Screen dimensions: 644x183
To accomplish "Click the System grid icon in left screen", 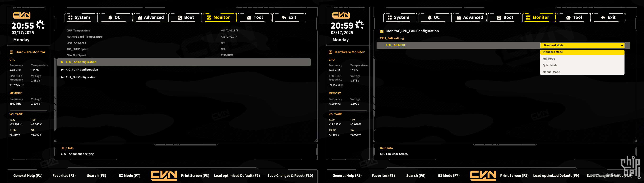I will (71, 18).
